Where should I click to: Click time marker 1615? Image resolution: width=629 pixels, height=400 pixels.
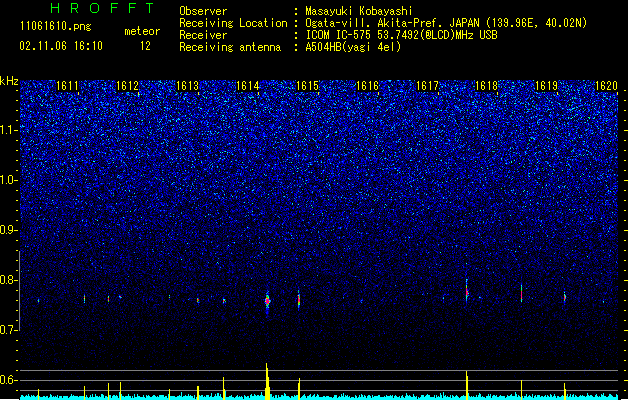[x=307, y=86]
